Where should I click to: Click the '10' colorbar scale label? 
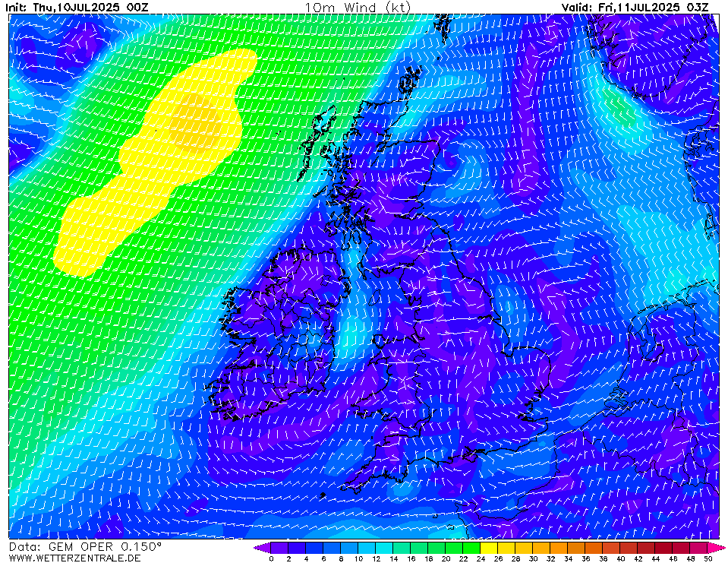pos(358,558)
